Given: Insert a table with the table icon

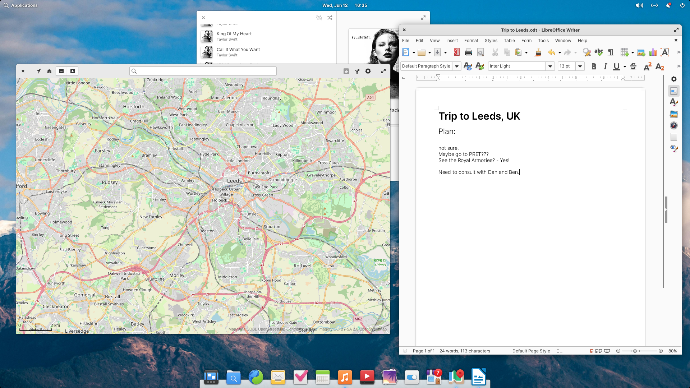Looking at the screenshot, I should coord(624,52).
